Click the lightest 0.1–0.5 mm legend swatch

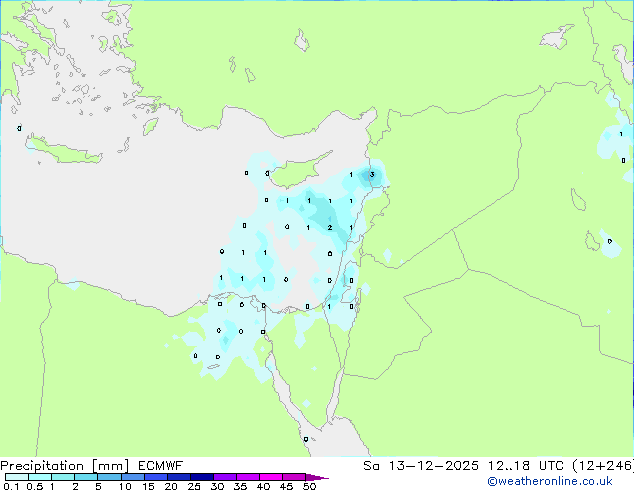point(17,477)
